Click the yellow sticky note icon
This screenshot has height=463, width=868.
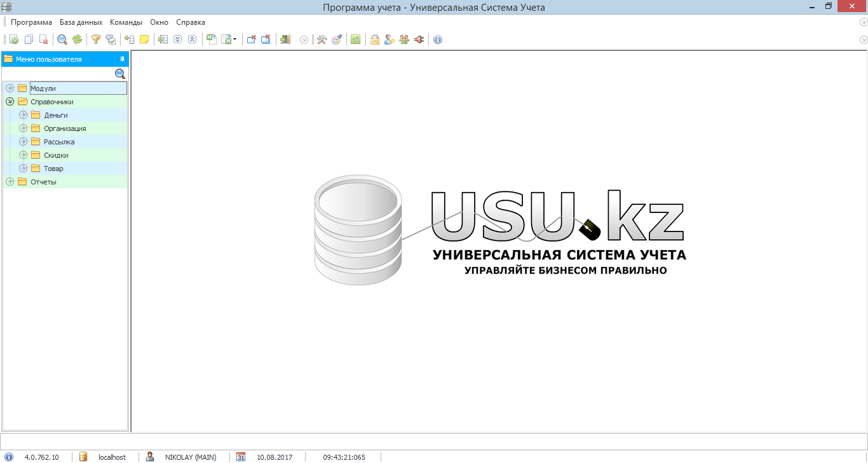click(144, 39)
